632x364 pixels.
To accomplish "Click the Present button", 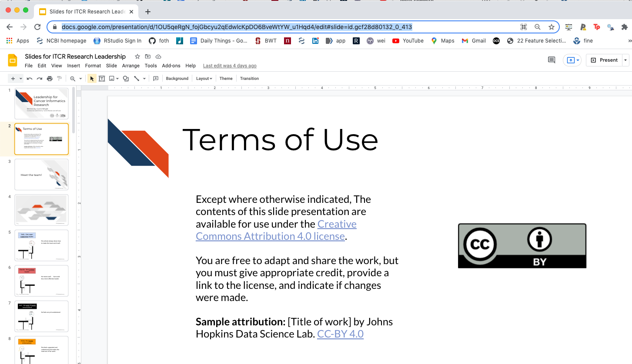I will pos(604,60).
